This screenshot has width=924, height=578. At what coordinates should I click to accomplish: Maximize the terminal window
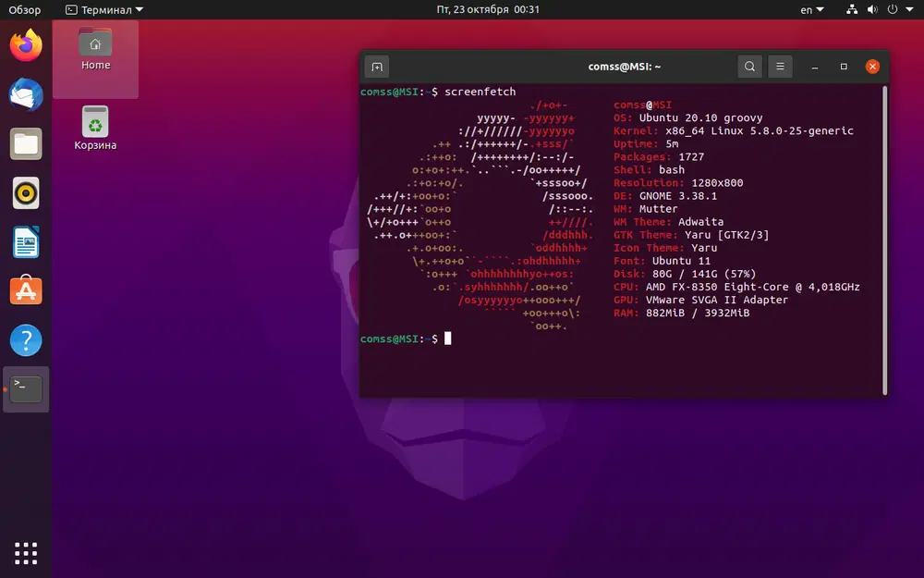[x=844, y=67]
